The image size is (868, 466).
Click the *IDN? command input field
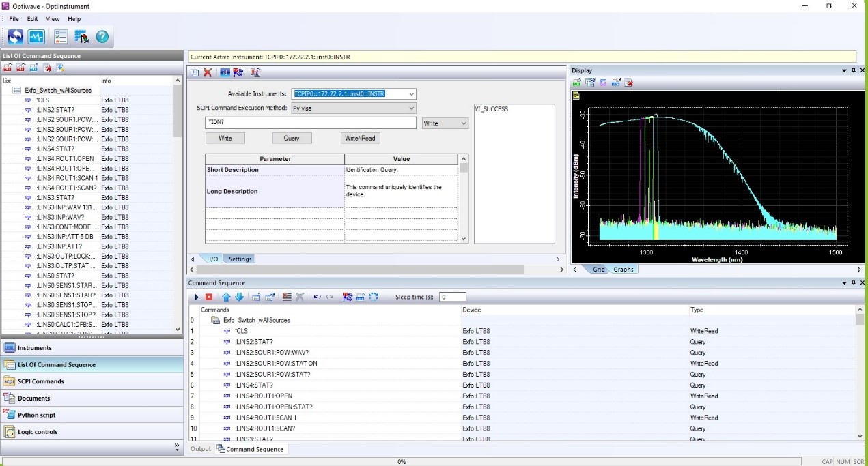click(x=311, y=123)
